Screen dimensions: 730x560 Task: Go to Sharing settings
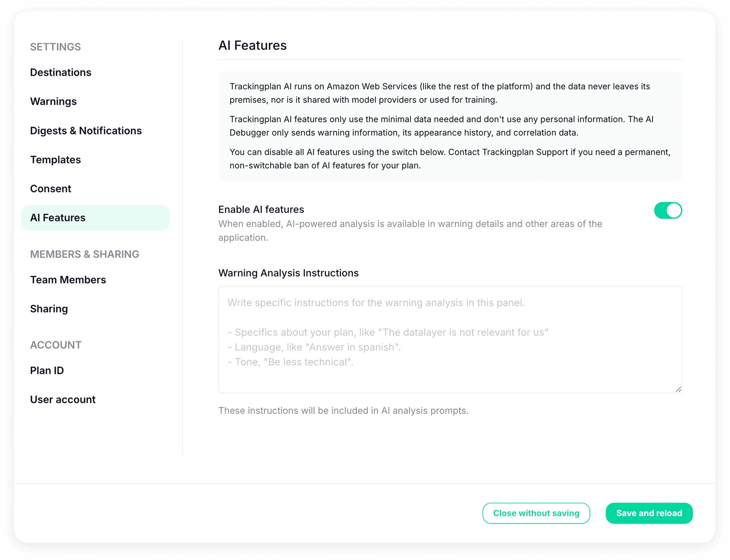tap(49, 309)
